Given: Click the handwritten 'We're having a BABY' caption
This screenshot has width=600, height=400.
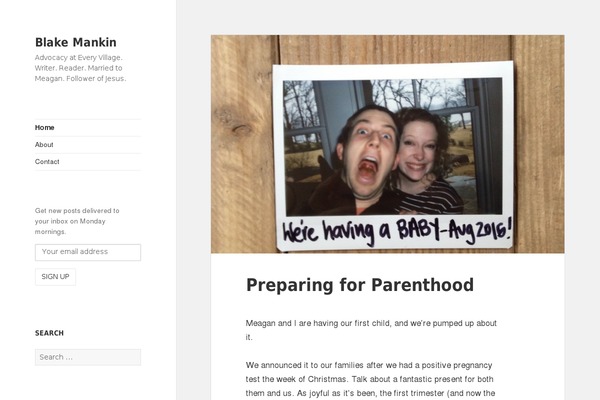Looking at the screenshot, I should pyautogui.click(x=397, y=231).
